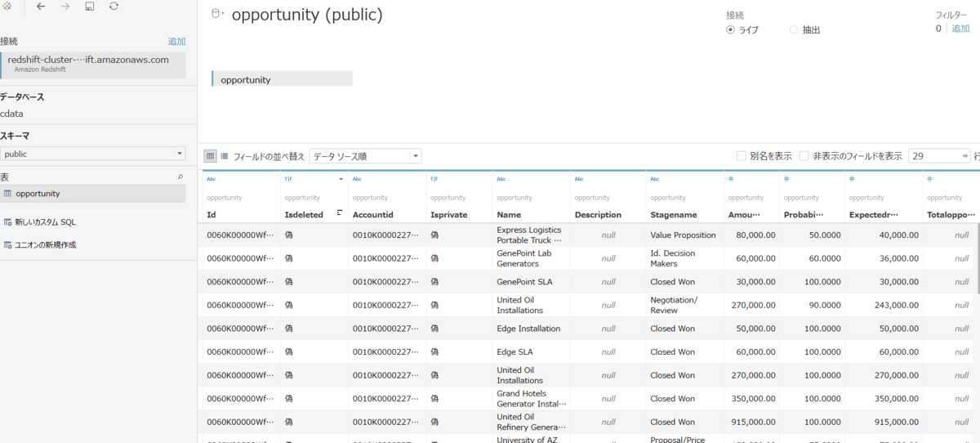The image size is (980, 443).
Task: Click sort icon on Isdeleted column
Action: point(340,213)
